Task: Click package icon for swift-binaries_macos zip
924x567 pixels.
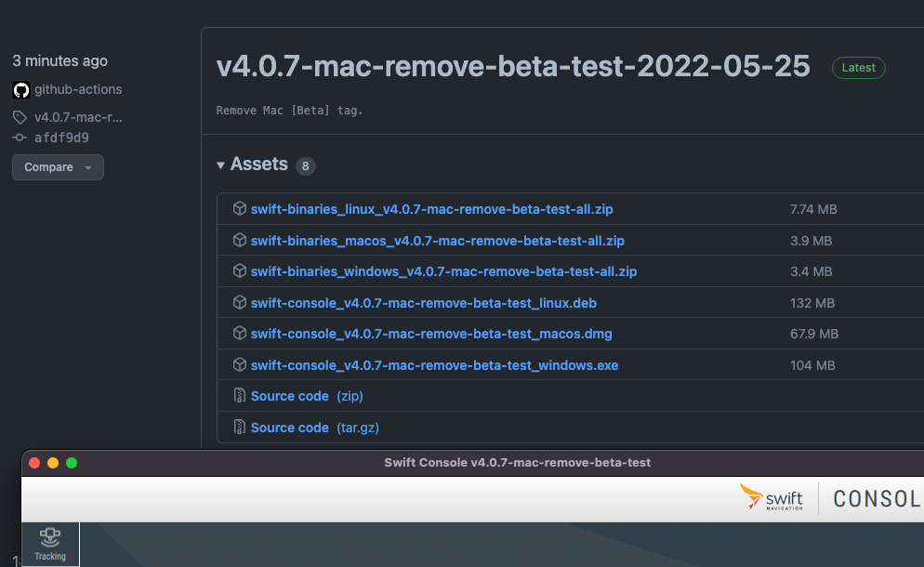Action: [239, 240]
